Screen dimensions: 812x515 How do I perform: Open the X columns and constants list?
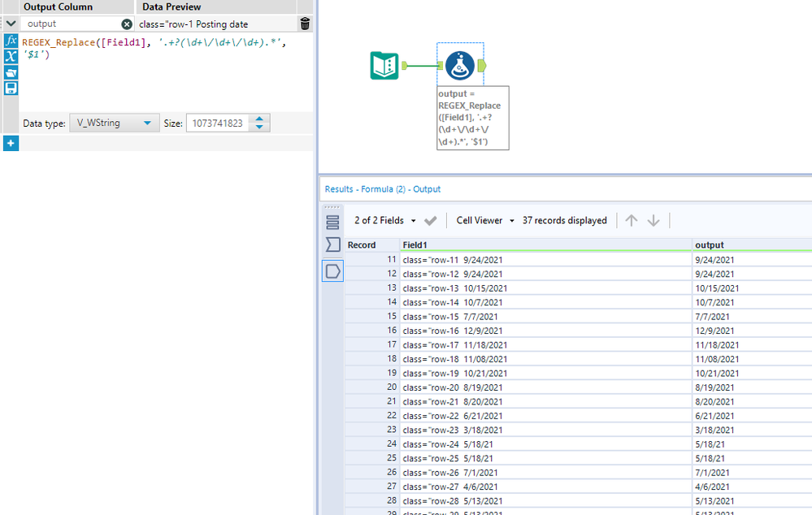pyautogui.click(x=11, y=56)
